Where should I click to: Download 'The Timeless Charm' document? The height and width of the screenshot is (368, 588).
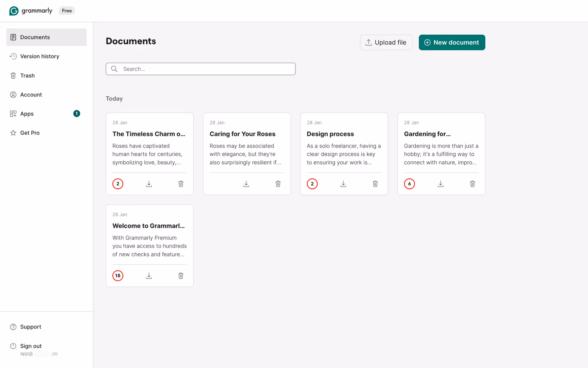pos(149,184)
